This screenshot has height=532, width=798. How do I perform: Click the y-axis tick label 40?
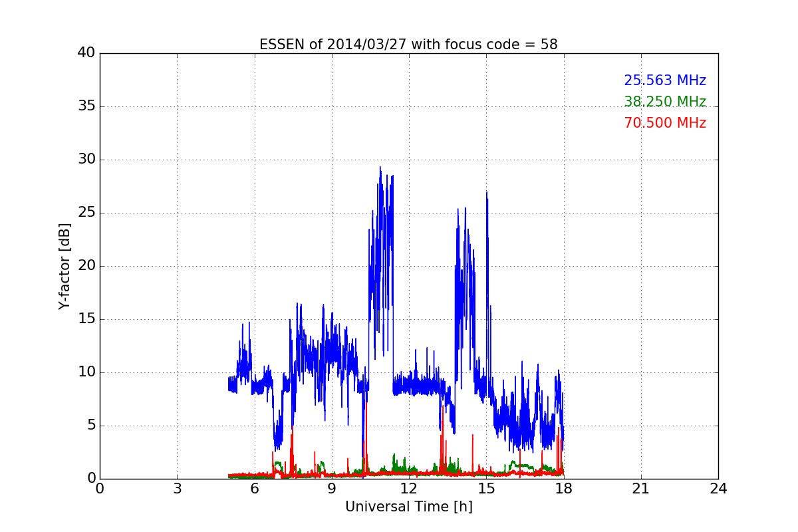[86, 53]
